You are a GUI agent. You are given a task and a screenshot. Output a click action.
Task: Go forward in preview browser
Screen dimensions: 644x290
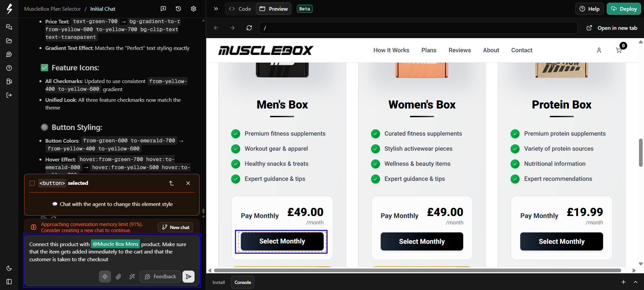(232, 28)
